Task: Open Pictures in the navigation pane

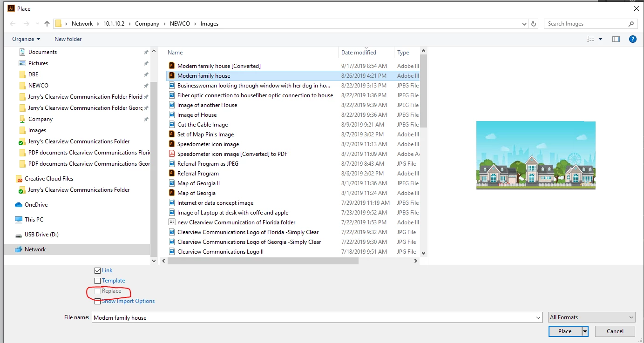Action: 38,63
